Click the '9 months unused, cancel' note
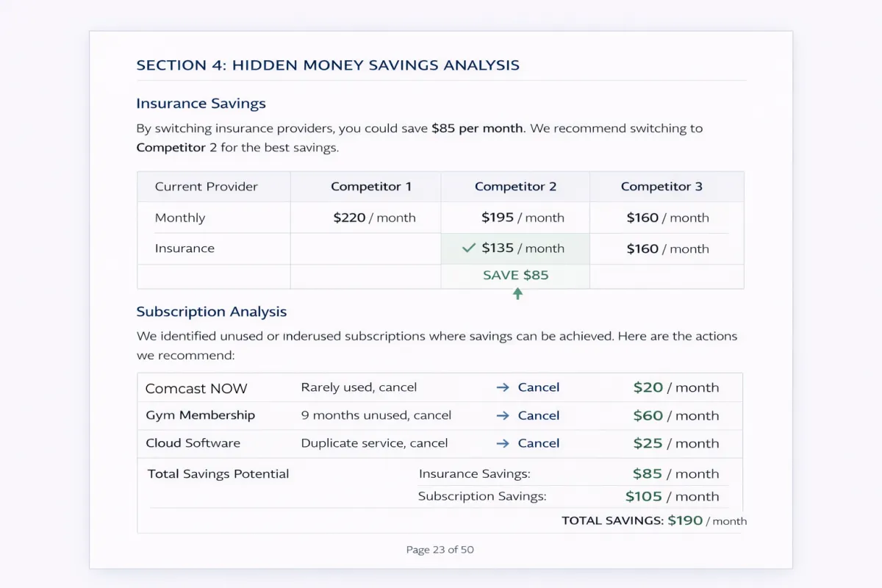 pyautogui.click(x=376, y=415)
